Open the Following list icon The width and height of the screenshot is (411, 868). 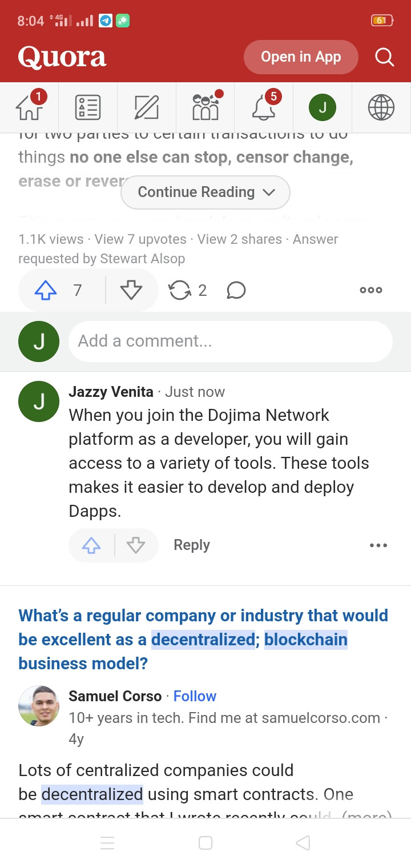(x=88, y=107)
